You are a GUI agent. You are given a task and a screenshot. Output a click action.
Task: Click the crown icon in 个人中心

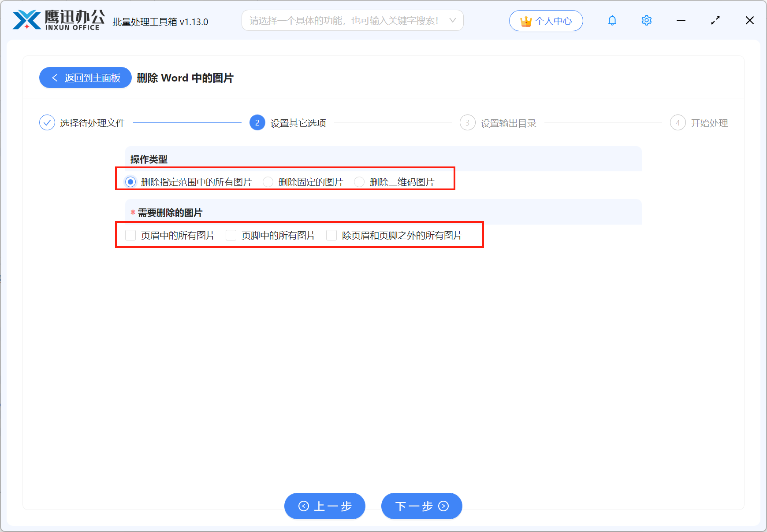[x=525, y=20]
